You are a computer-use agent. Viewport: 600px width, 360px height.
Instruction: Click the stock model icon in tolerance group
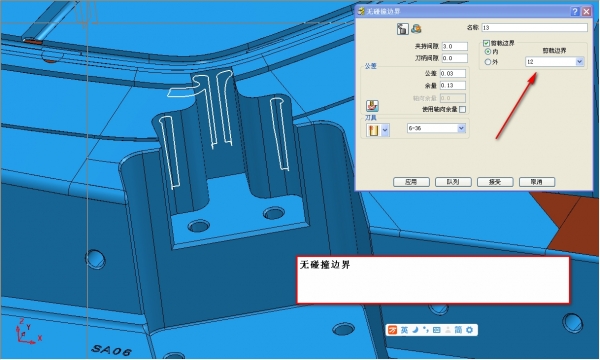point(372,106)
